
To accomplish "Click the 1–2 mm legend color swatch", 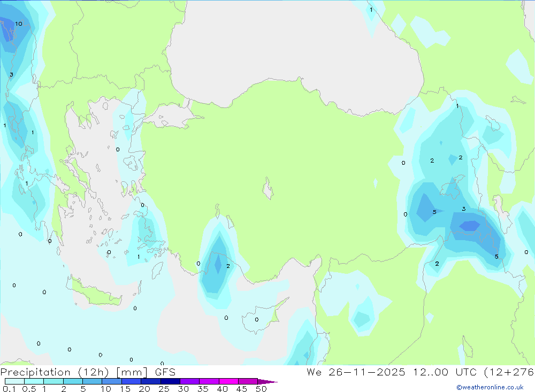I will click(53, 381).
